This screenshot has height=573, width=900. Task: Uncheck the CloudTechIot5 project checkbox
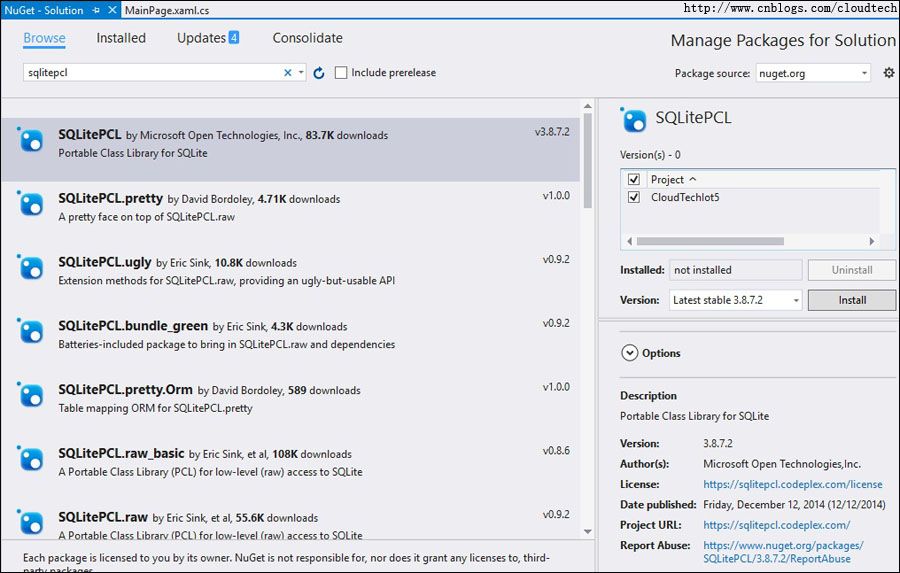tap(634, 197)
